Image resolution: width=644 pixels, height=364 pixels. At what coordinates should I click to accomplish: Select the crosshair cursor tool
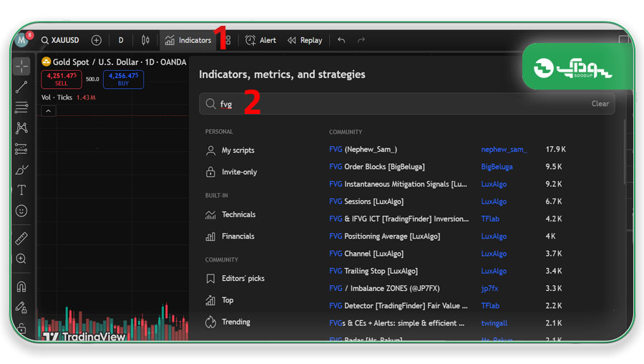(21, 66)
